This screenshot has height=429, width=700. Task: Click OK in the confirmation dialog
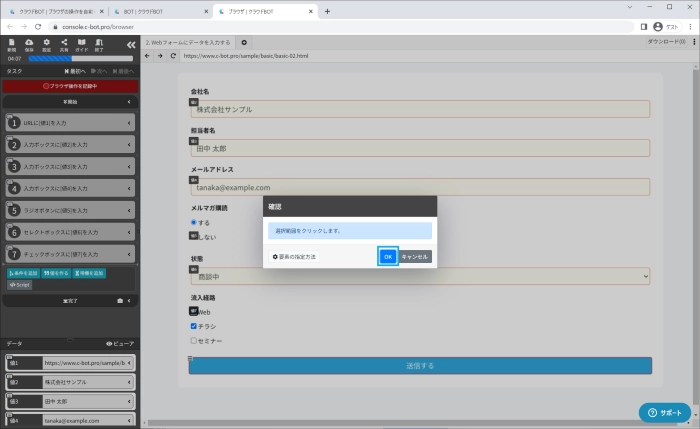click(388, 257)
